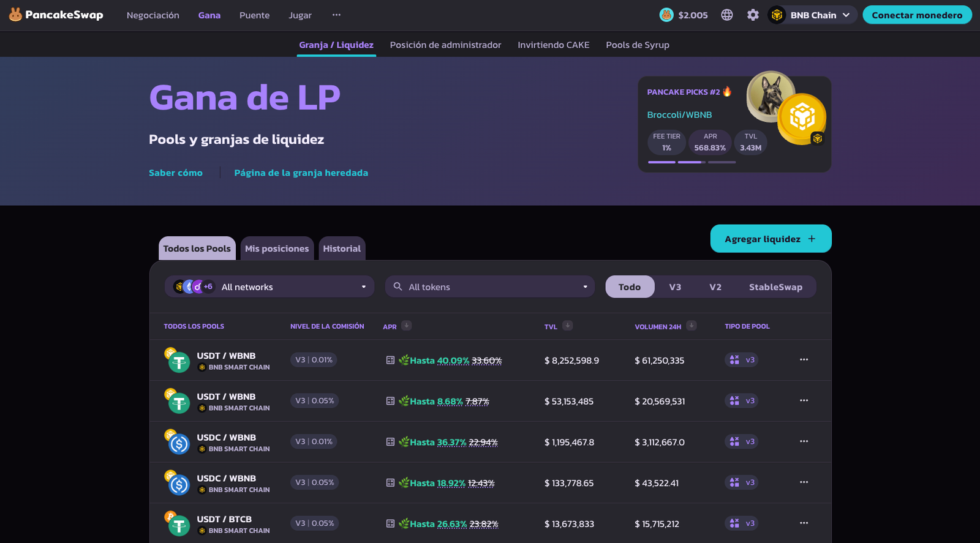This screenshot has width=980, height=543.
Task: Open the Negociación menu
Action: pos(153,15)
